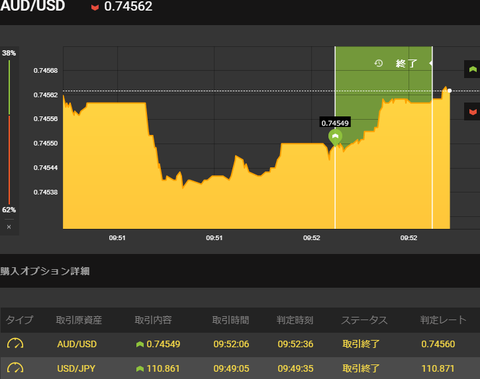Click the green arrow beside 0.74549 trade entry
The height and width of the screenshot is (379, 480).
tap(140, 344)
